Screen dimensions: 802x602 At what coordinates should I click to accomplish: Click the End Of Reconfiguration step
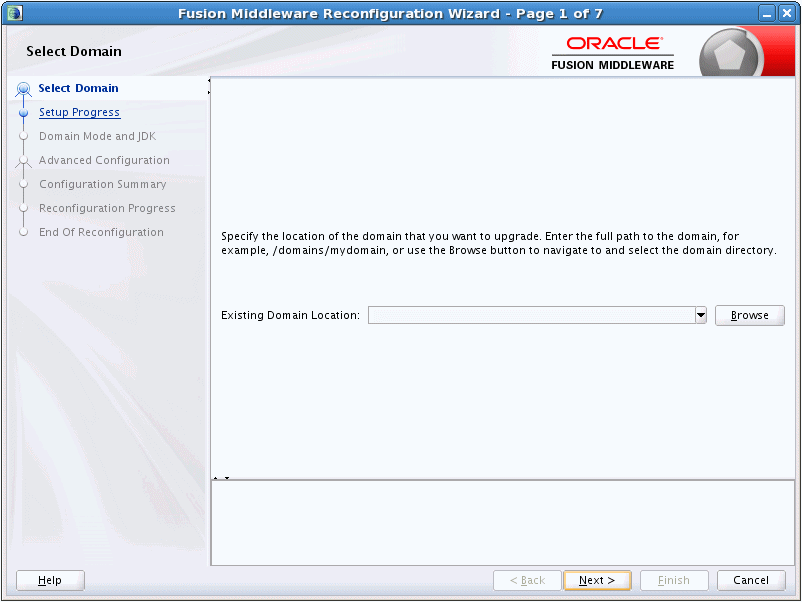tap(101, 232)
